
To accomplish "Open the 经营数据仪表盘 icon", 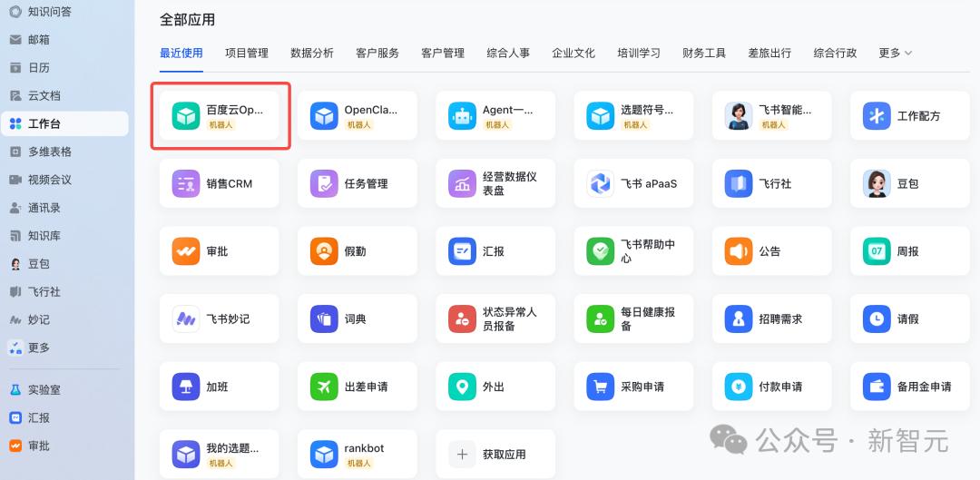I will [x=462, y=184].
